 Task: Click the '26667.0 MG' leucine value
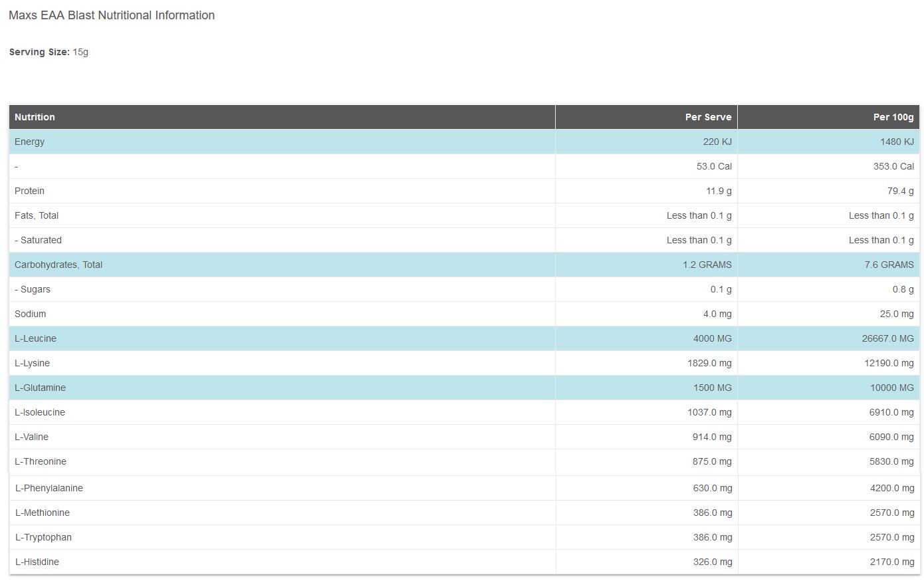(x=888, y=338)
